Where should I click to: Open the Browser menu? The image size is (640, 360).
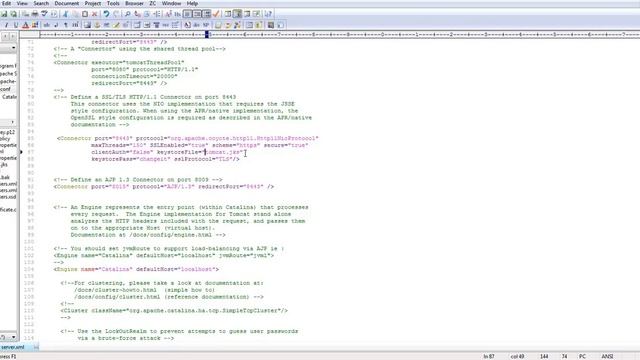click(134, 3)
